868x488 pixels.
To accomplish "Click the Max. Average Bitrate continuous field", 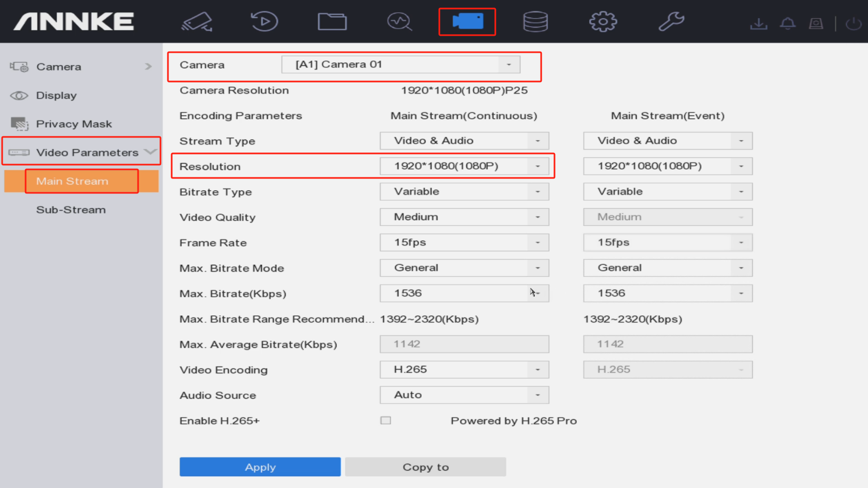I will 464,344.
